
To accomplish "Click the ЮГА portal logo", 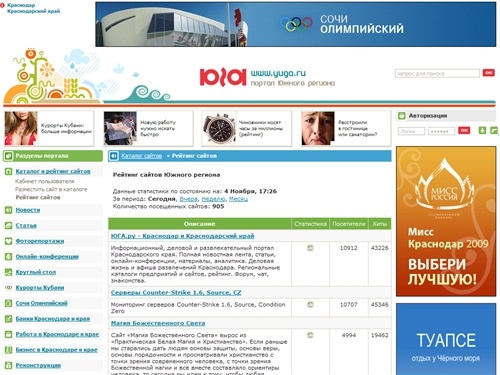I will tap(223, 77).
